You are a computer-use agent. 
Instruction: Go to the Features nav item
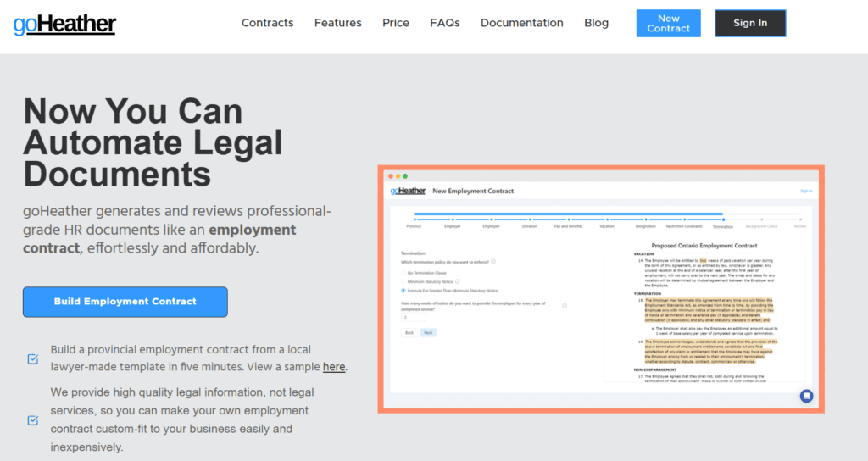coord(337,23)
